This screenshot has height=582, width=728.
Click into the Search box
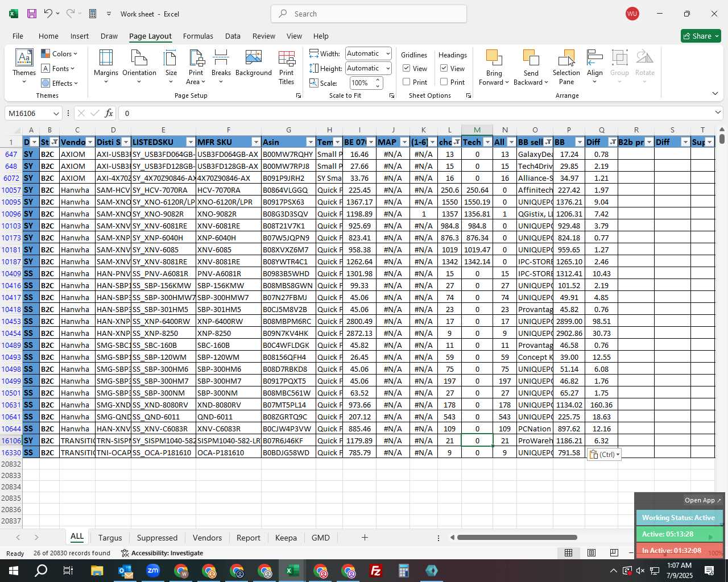click(369, 14)
